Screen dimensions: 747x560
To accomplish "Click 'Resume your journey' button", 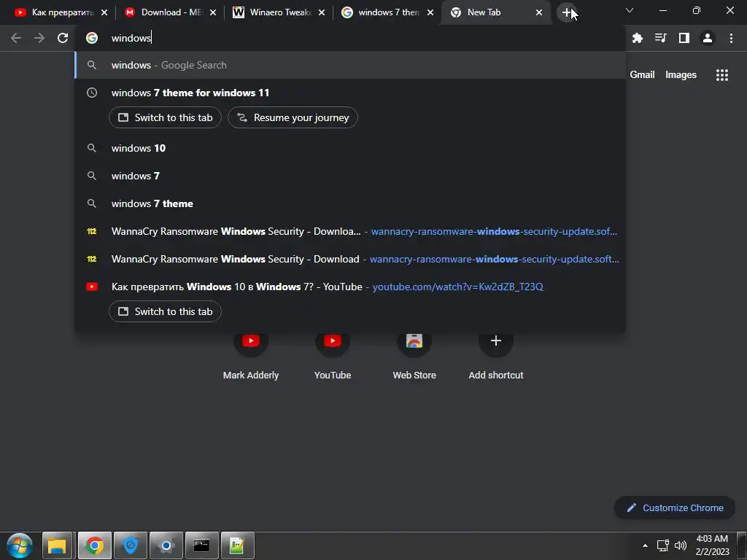I will point(293,117).
